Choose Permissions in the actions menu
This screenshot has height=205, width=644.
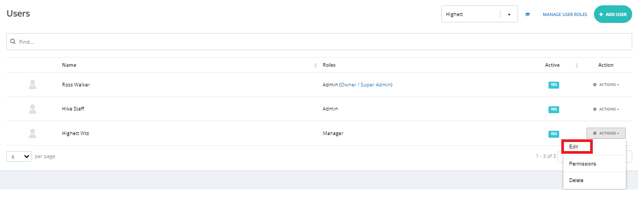tap(583, 164)
